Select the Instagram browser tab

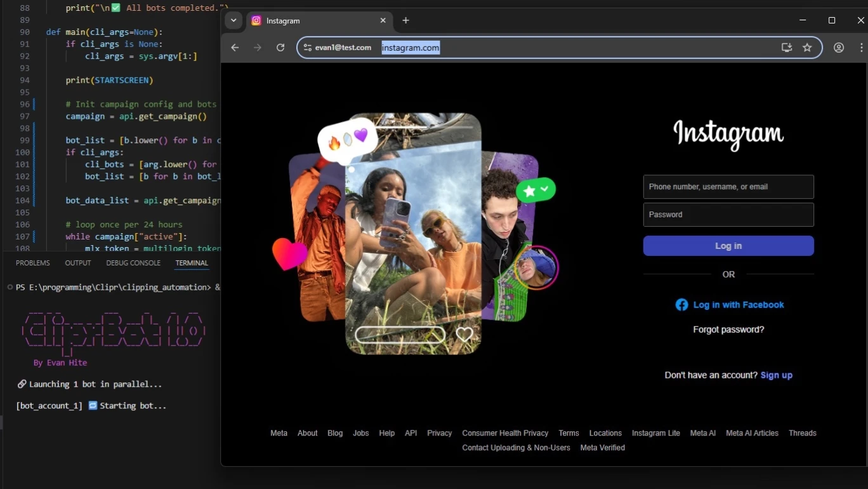tap(319, 20)
